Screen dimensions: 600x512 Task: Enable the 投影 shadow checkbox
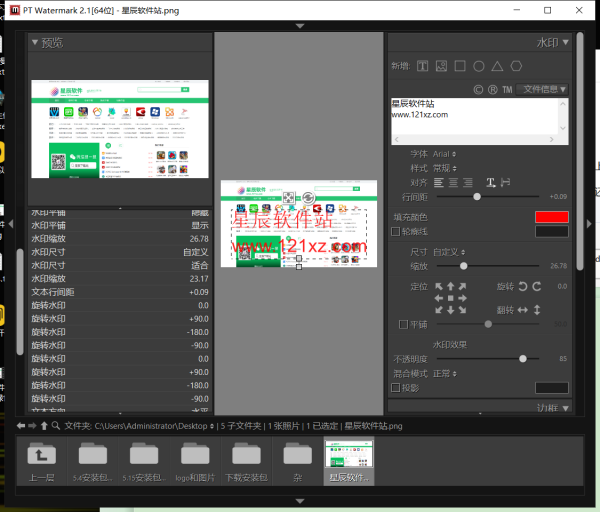396,388
